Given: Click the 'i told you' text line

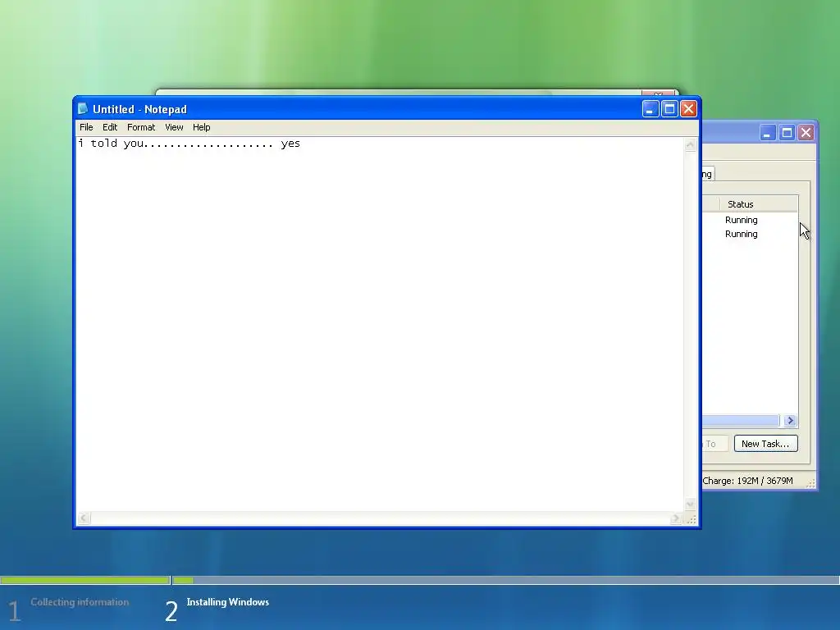Looking at the screenshot, I should click(x=189, y=144).
